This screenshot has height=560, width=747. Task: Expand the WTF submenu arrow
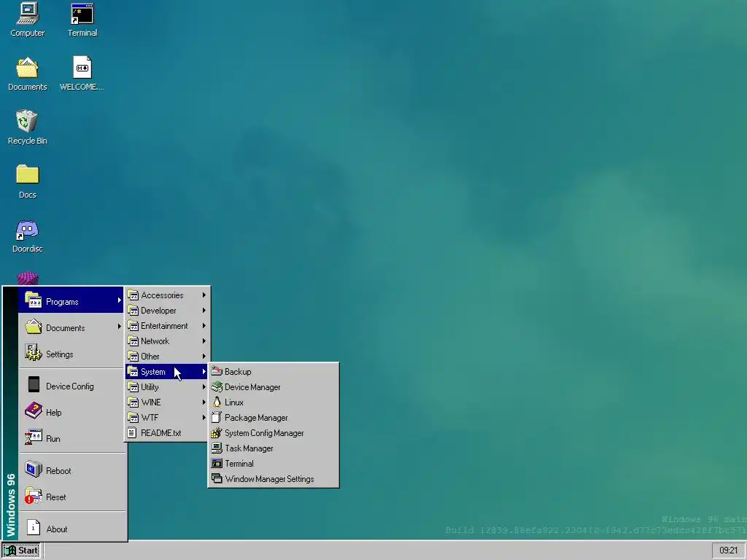204,418
